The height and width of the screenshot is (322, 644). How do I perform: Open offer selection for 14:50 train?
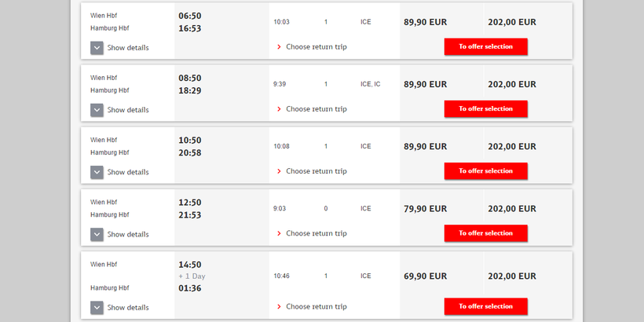485,306
